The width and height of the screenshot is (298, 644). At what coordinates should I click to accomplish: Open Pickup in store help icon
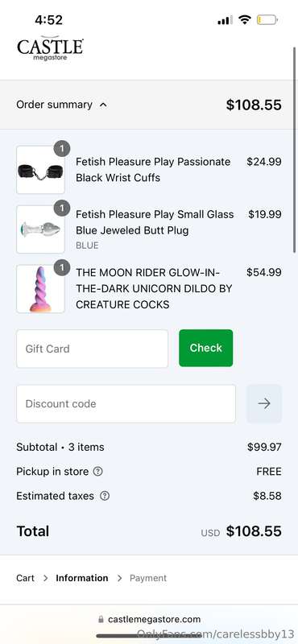coord(97,472)
